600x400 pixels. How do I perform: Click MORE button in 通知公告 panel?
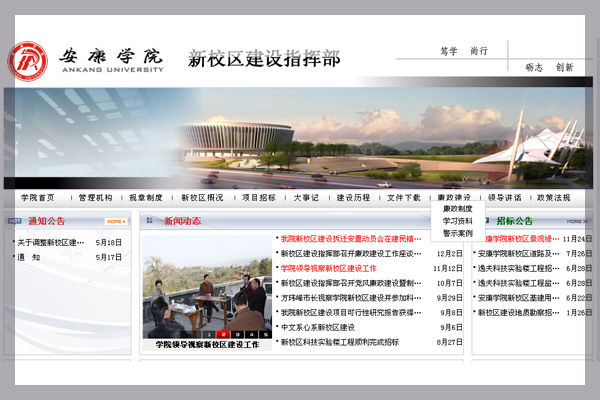pos(116,221)
